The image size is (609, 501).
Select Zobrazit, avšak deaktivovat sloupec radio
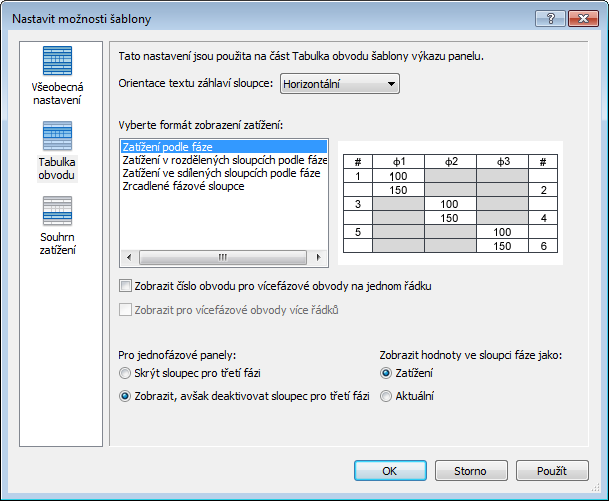point(125,396)
